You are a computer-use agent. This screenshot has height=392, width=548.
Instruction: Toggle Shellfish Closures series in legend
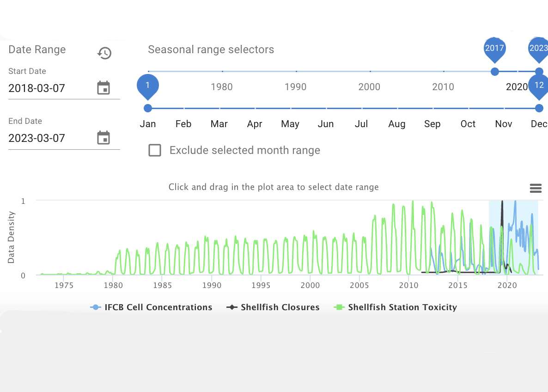273,307
